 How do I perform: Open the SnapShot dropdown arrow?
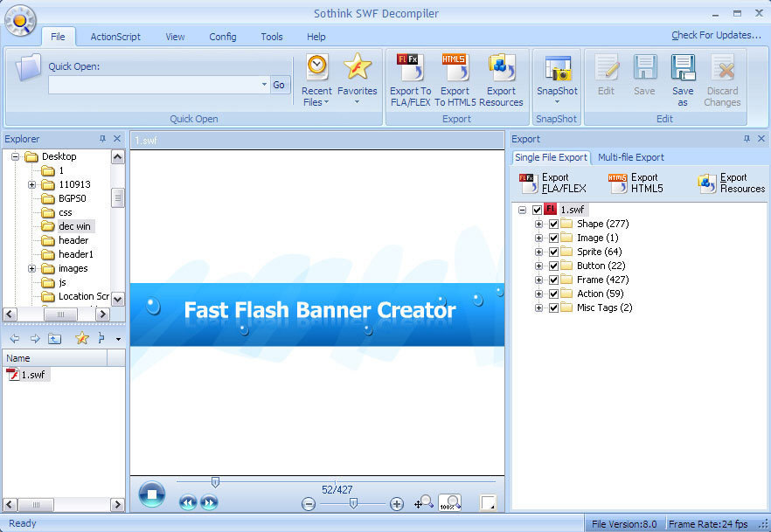pyautogui.click(x=557, y=102)
